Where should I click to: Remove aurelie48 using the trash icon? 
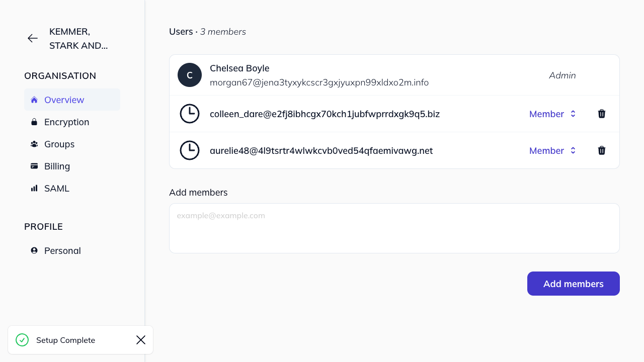pos(601,150)
